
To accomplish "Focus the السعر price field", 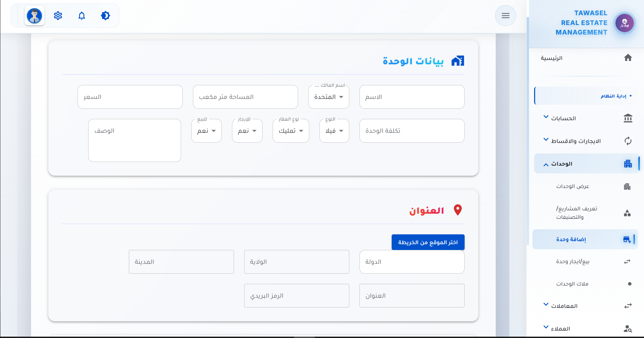I will click(130, 97).
